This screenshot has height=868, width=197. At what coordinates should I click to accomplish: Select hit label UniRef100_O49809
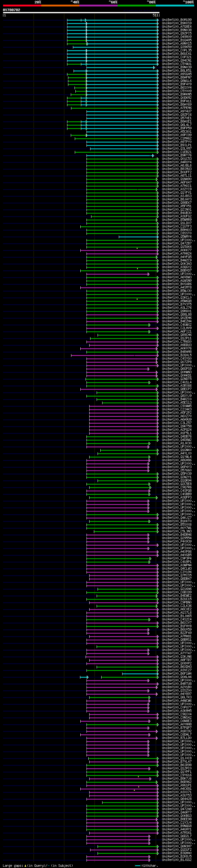tap(177, 37)
